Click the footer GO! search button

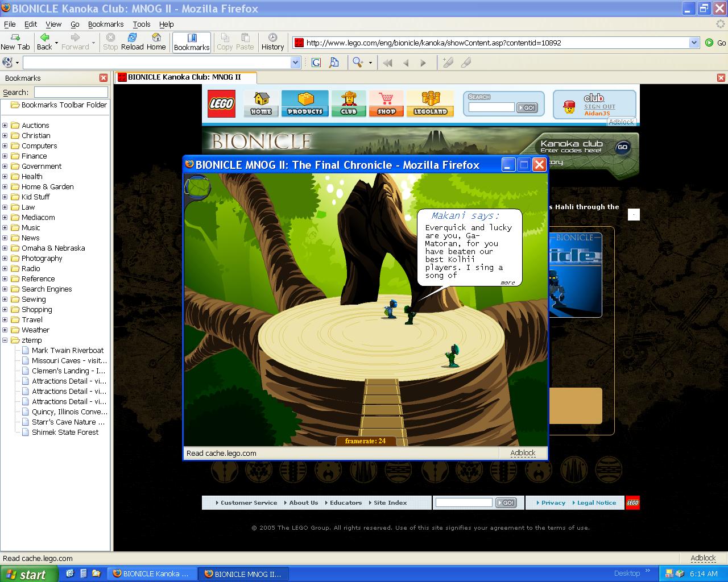click(506, 502)
